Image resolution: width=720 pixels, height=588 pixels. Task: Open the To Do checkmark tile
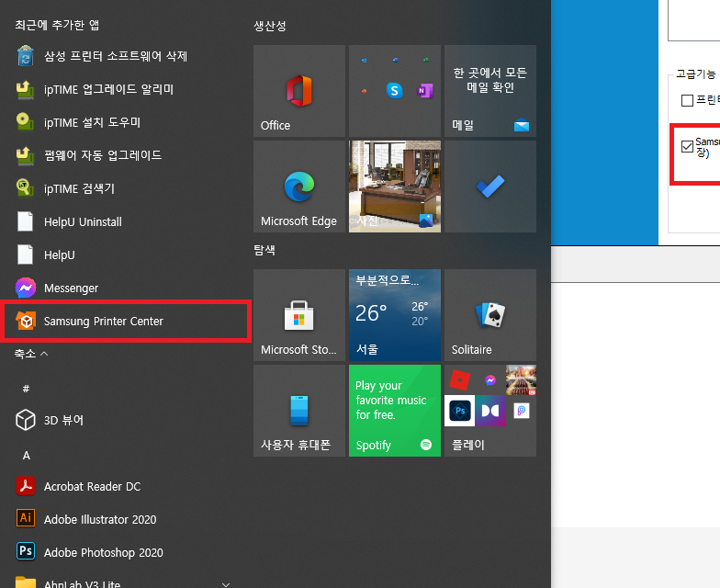tap(490, 187)
